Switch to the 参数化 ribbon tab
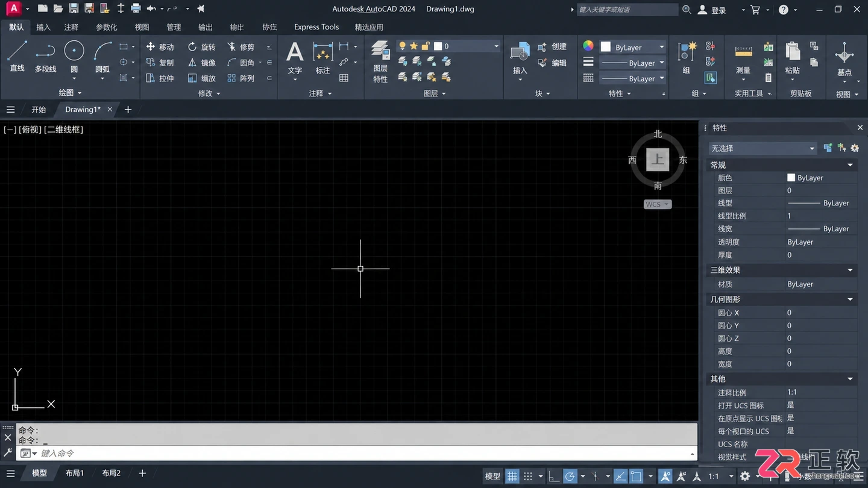This screenshot has width=868, height=488. point(107,27)
